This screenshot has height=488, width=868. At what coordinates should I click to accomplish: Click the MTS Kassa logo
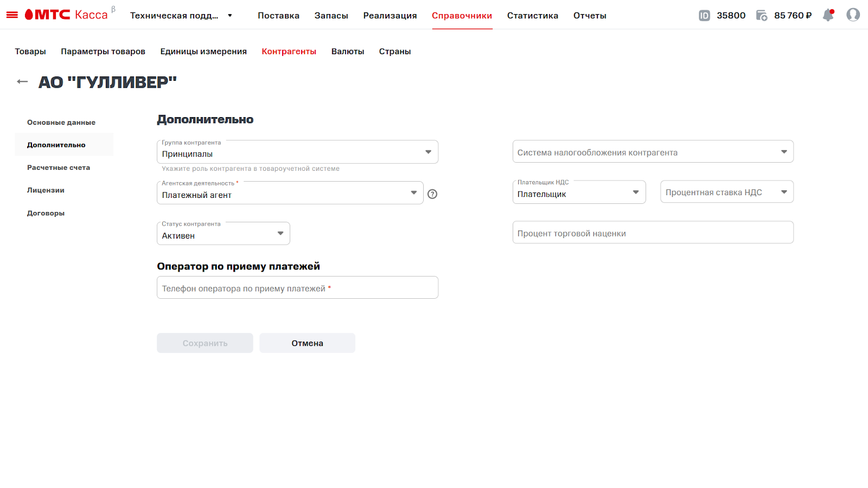pos(66,15)
